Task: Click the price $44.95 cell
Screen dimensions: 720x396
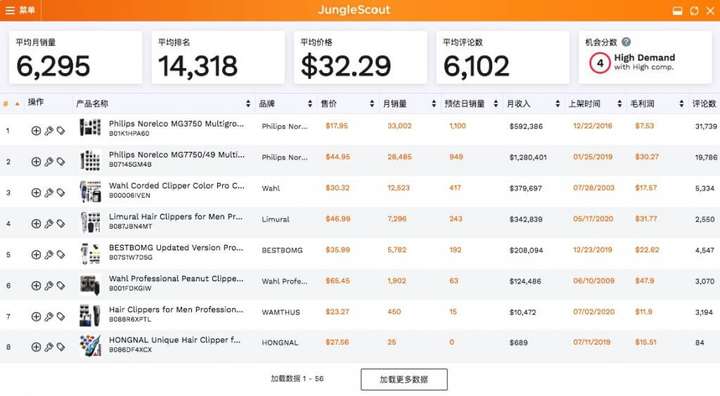Action: [x=338, y=157]
